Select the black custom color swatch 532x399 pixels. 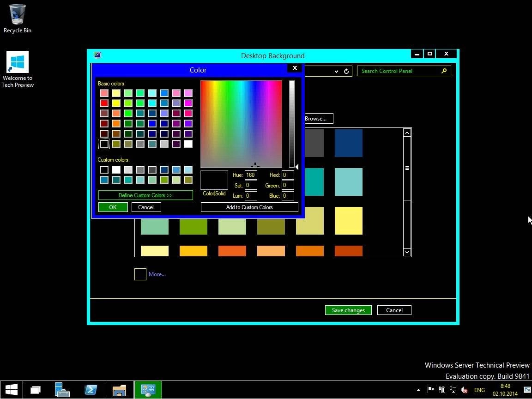[x=104, y=169]
